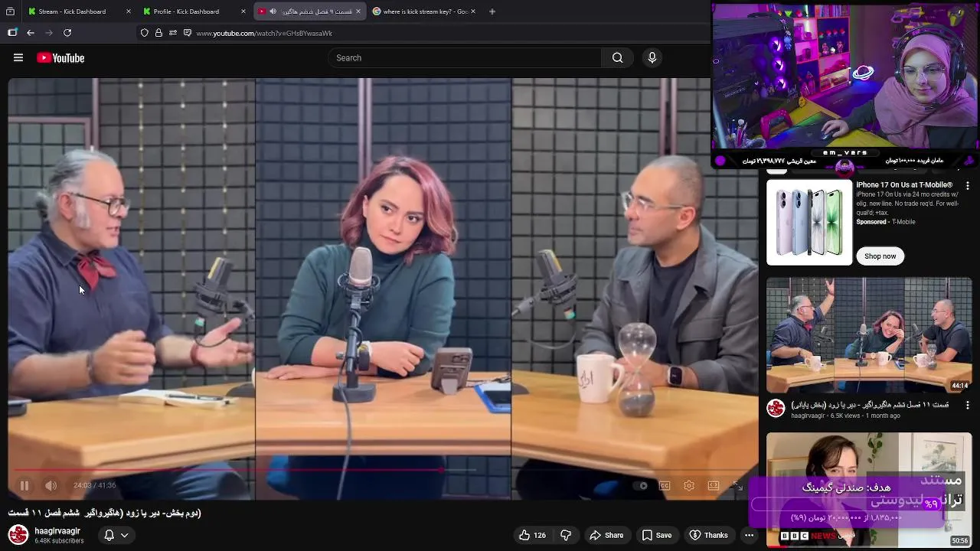
Task: Dislike the video with thumbs down
Action: point(566,535)
